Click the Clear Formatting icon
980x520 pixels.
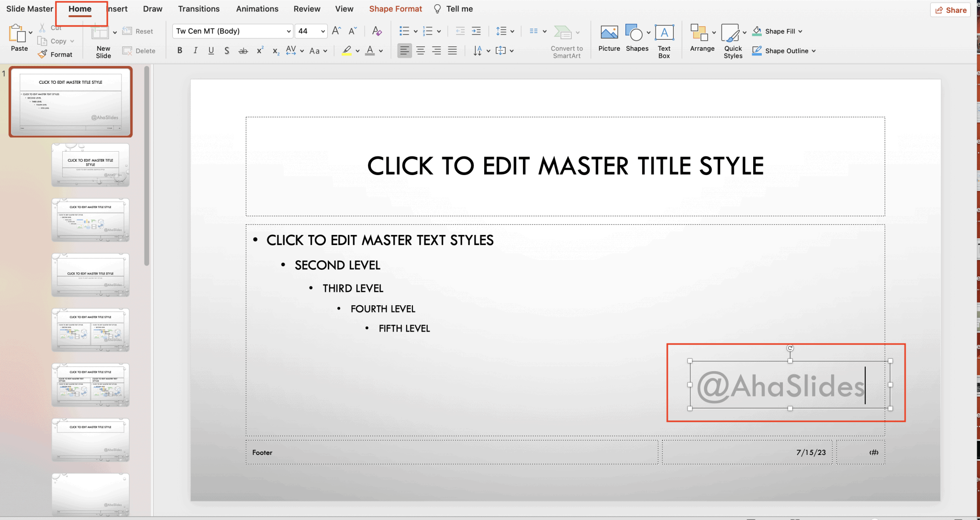click(x=377, y=31)
